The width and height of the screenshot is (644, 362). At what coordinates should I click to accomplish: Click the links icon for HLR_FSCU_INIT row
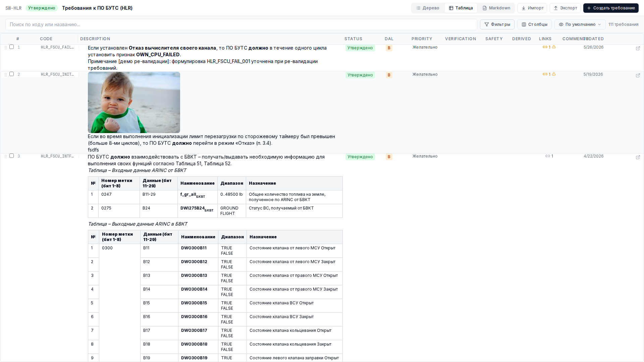545,74
